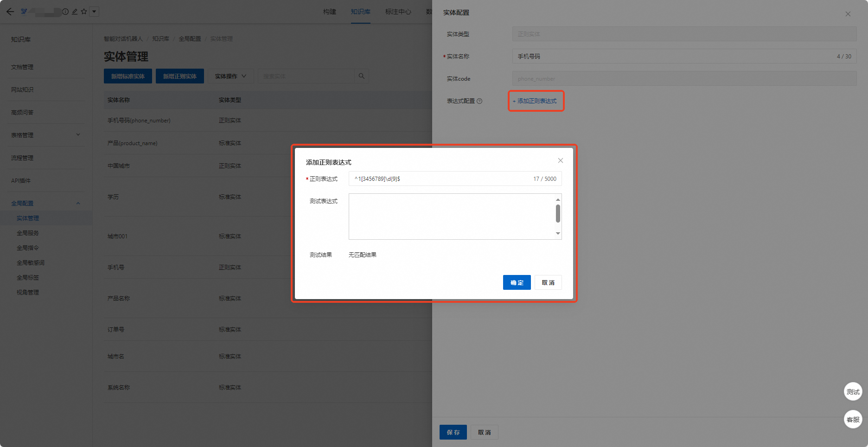Select 全局指令 in the sidebar

point(28,248)
